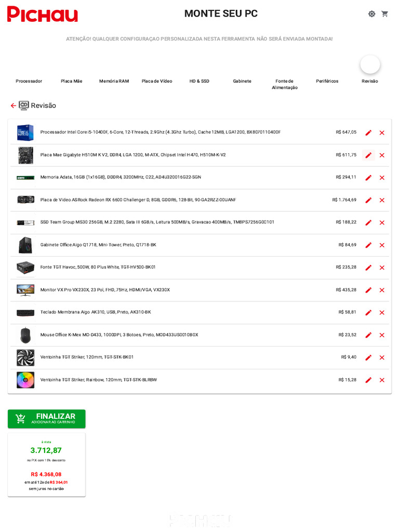Edit the Aigo Q1718 case item
This screenshot has width=399, height=532.
pos(368,245)
